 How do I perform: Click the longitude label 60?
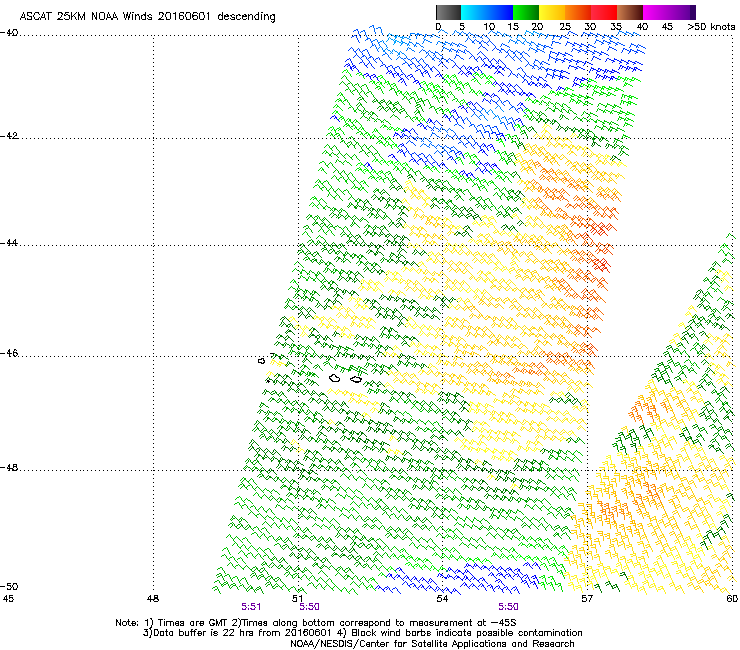click(732, 599)
